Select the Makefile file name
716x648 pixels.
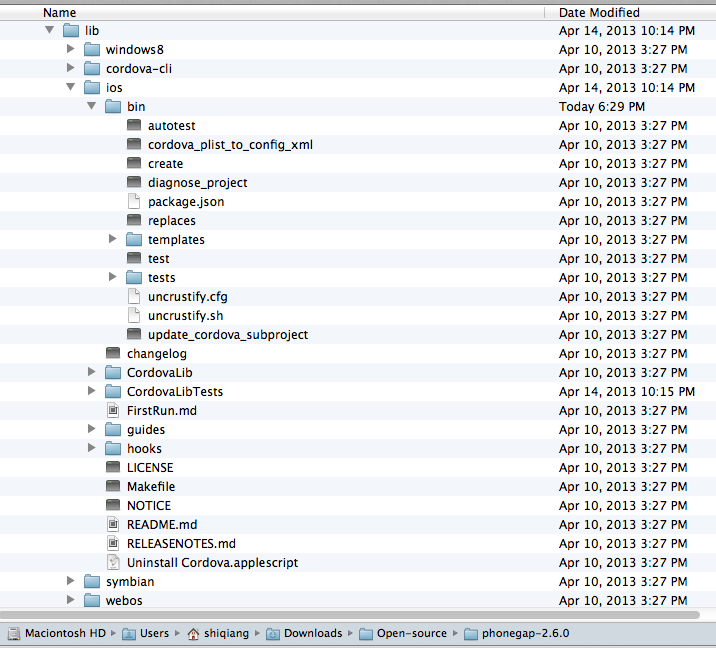pyautogui.click(x=151, y=486)
